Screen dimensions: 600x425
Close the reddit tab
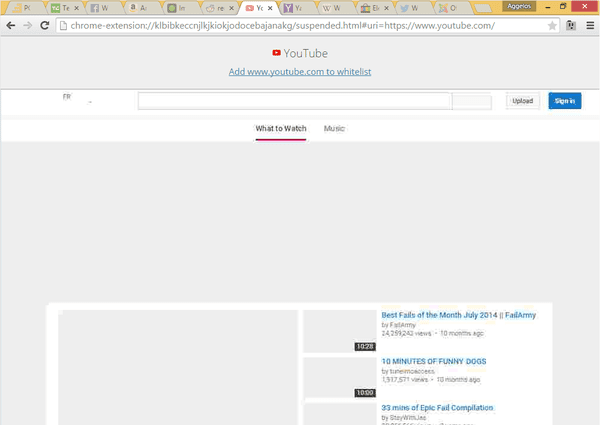231,8
